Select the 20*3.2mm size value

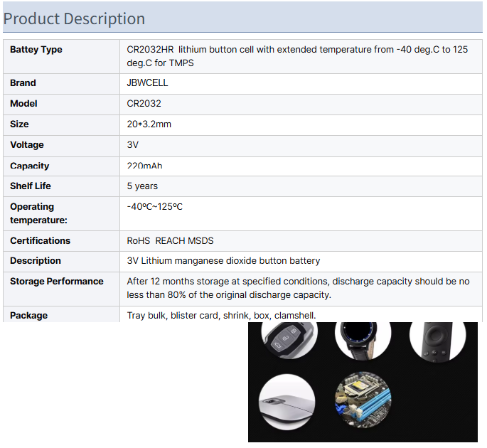click(x=149, y=124)
